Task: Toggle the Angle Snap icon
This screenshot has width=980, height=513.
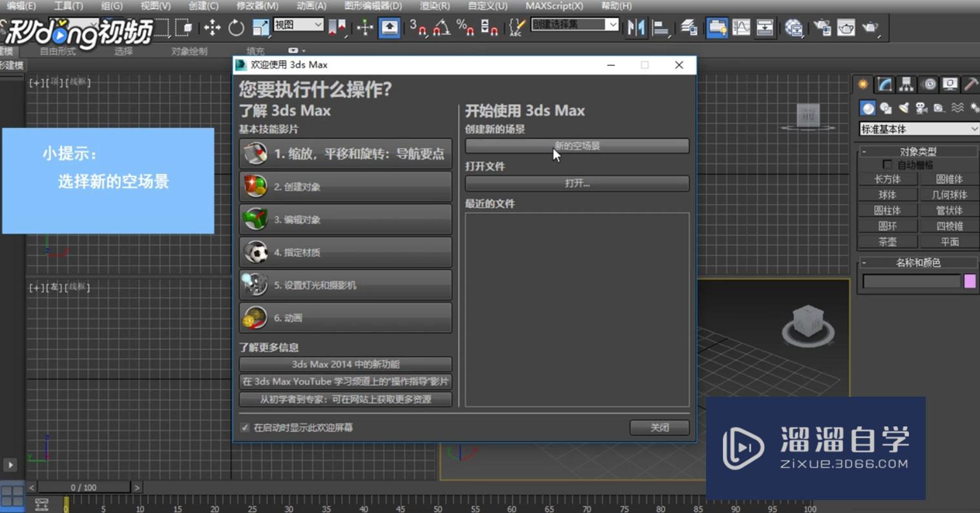Action: coord(442,27)
